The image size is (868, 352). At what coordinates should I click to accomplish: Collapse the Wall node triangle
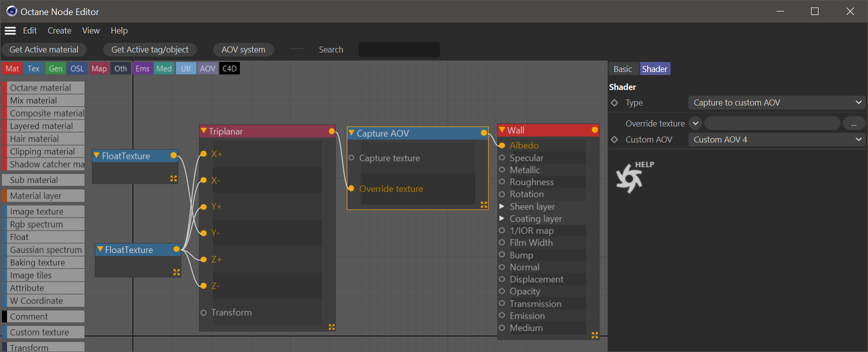tap(502, 130)
